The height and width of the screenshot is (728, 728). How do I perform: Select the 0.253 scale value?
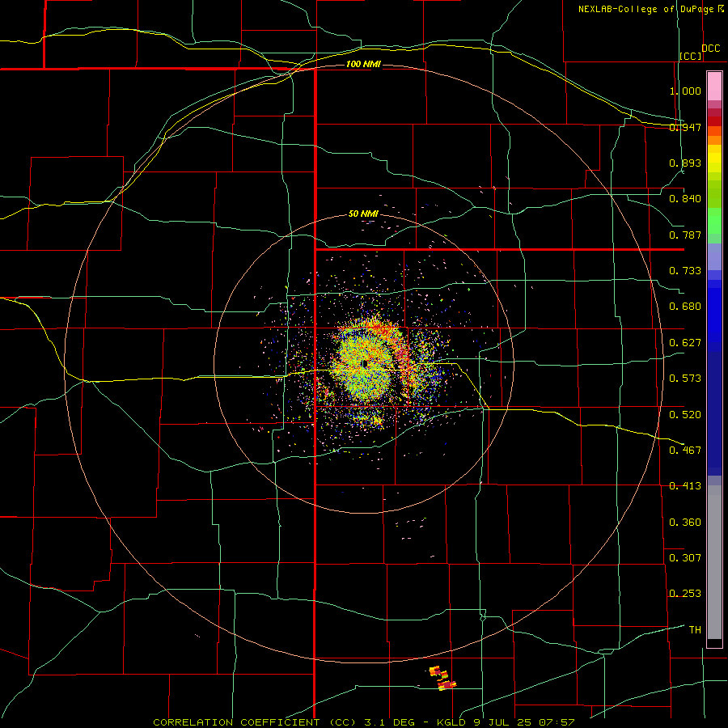(685, 594)
